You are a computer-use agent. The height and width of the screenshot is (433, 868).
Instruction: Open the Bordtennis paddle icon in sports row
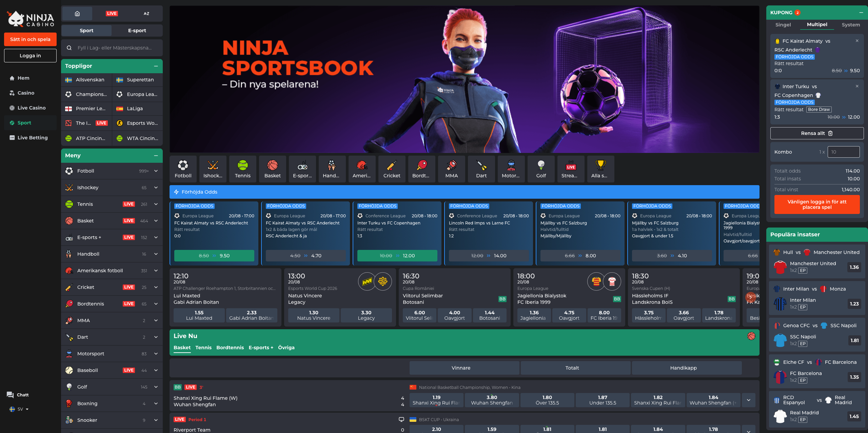point(422,169)
